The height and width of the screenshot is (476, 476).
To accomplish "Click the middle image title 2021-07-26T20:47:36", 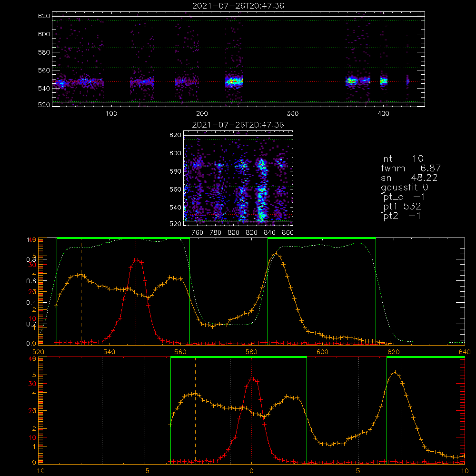I will point(238,125).
